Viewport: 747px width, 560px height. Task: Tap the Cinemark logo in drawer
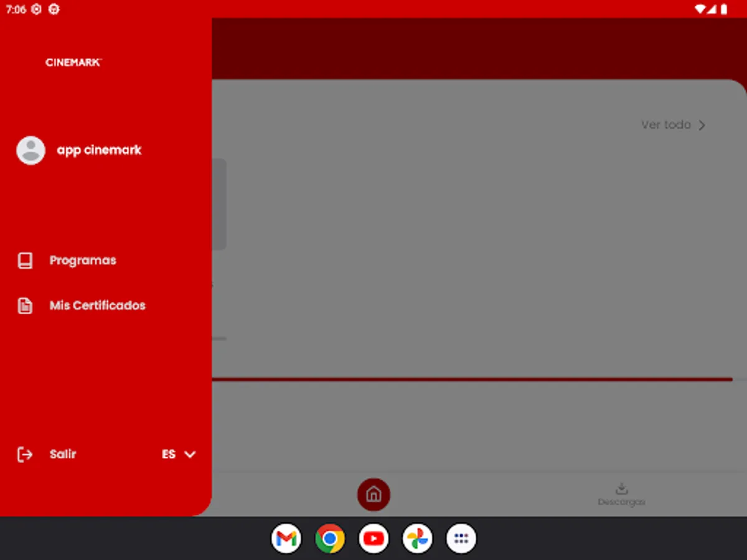pos(73,62)
